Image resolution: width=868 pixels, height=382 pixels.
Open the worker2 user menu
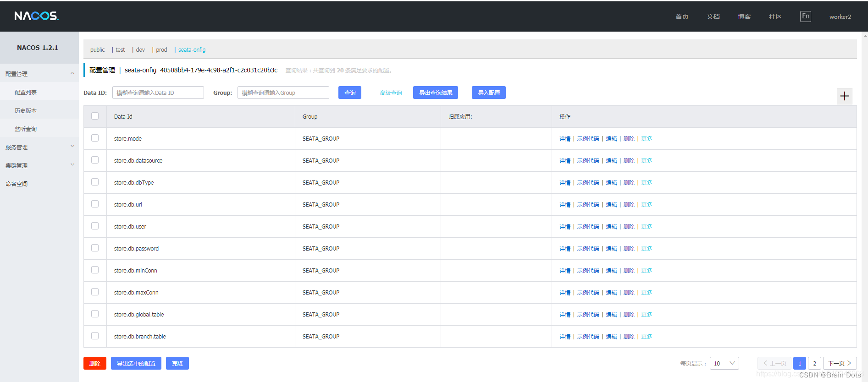840,17
